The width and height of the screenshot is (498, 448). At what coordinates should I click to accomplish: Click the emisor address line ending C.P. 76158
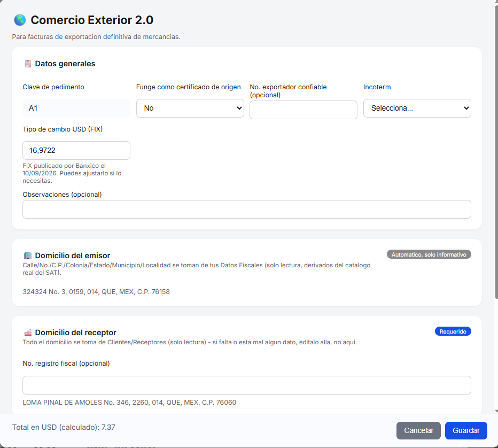coord(96,292)
